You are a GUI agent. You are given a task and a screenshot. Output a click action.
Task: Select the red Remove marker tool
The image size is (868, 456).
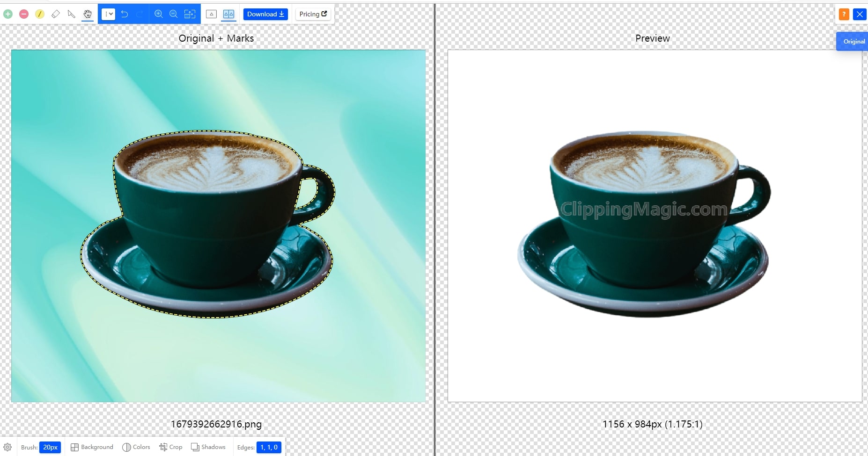pyautogui.click(x=24, y=14)
